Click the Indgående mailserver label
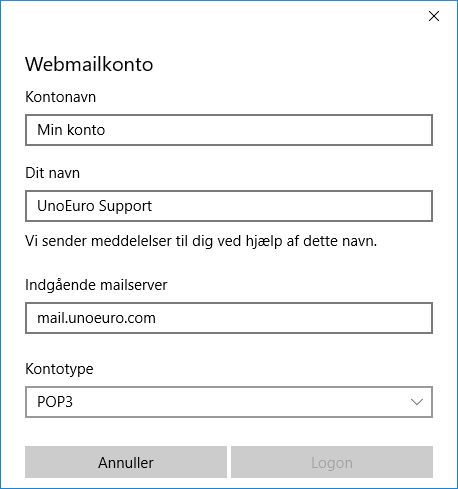458x489 pixels. point(96,285)
